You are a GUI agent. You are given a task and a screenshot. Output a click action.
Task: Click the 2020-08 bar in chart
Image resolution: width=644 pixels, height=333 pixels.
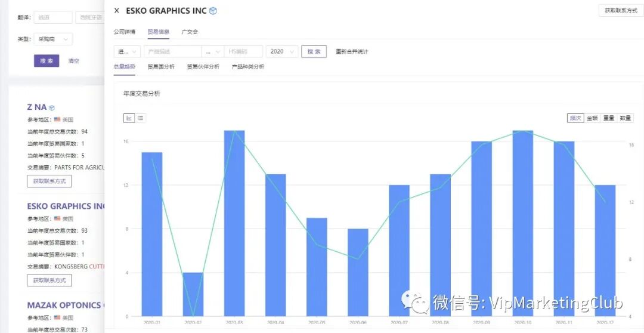coord(440,245)
